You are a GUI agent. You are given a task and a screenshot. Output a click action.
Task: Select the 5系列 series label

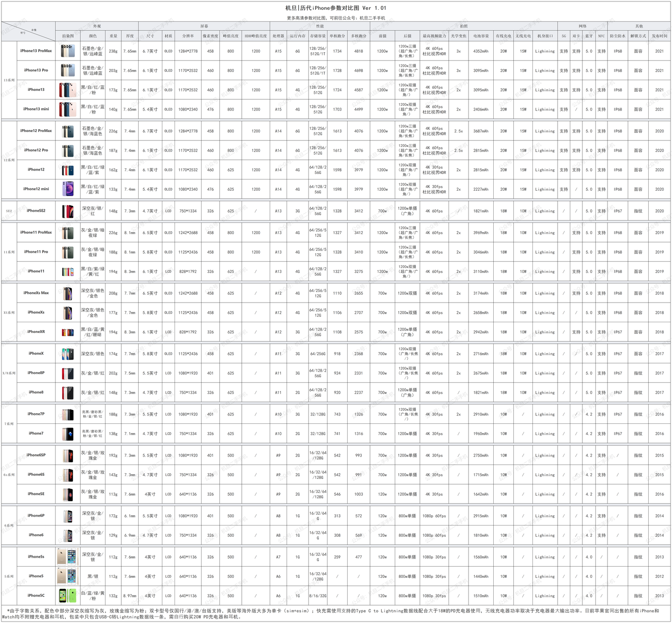(9, 576)
